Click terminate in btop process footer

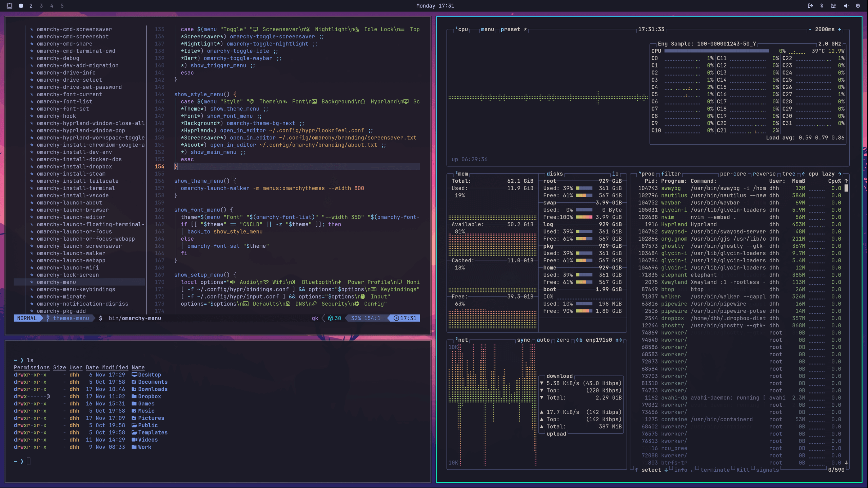pos(715,470)
